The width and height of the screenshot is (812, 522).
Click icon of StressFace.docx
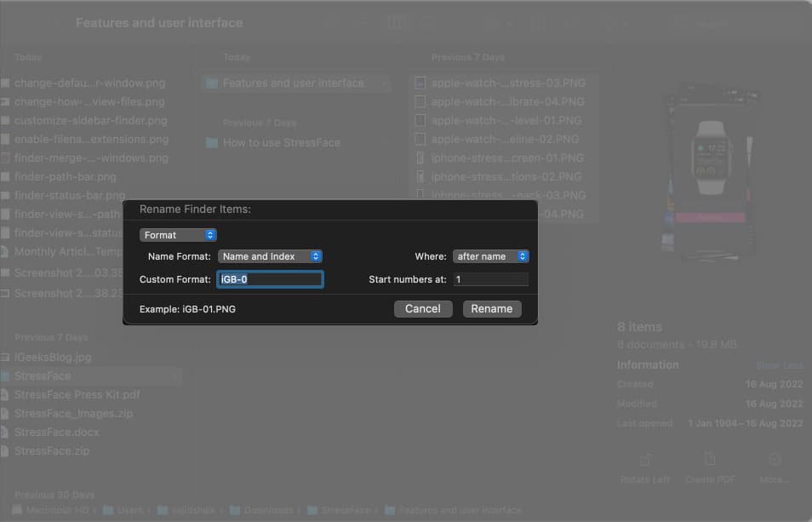point(4,432)
